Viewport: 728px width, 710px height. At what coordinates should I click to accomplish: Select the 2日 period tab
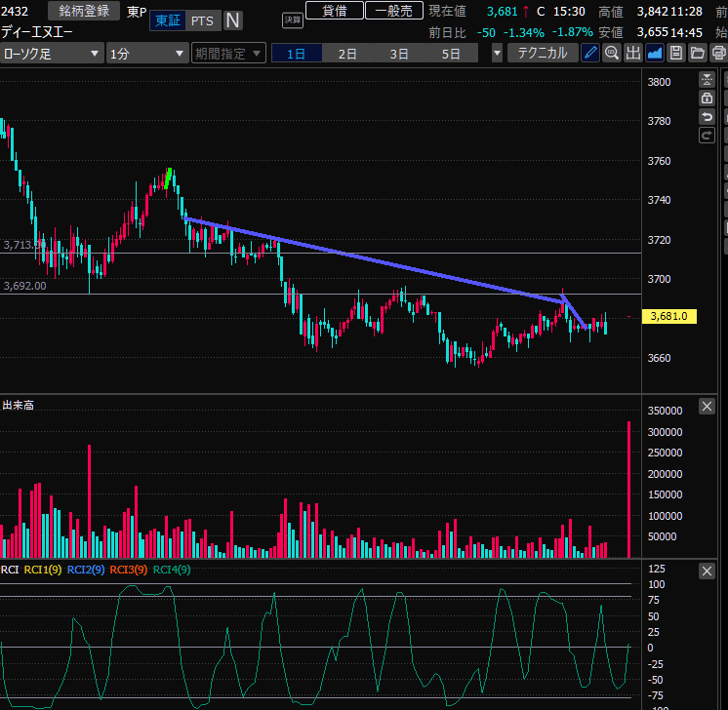tap(347, 53)
